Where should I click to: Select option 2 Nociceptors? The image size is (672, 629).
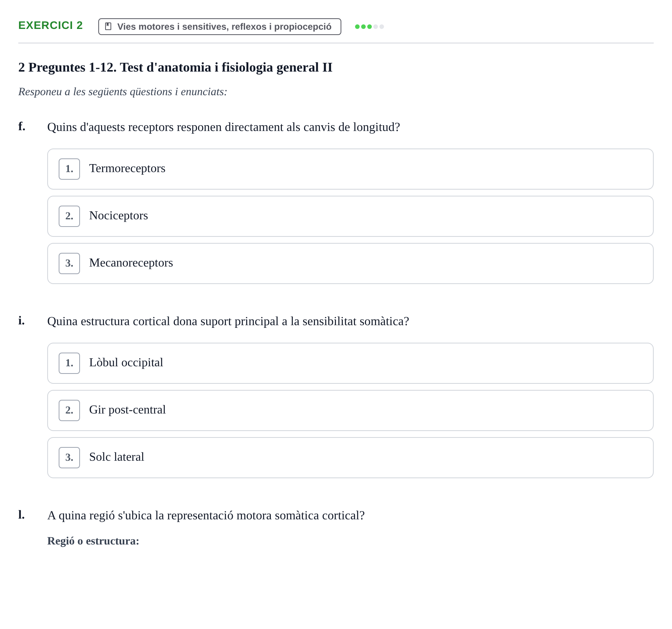[350, 216]
